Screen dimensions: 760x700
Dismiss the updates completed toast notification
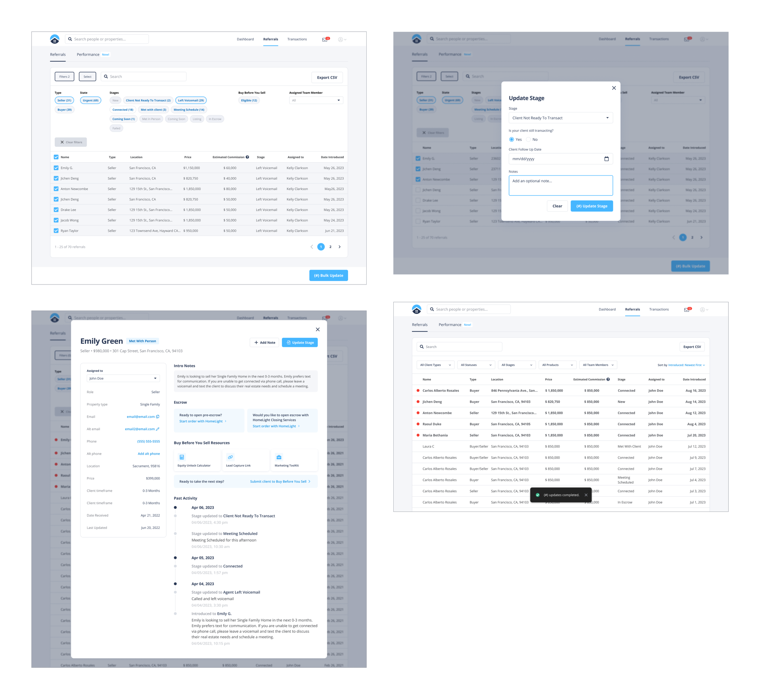pos(586,495)
